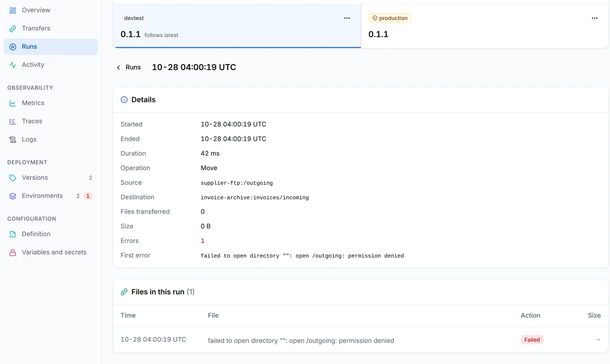Viewport: 610px width, 364px height.
Task: Click the Files in this run icon
Action: pos(124,292)
